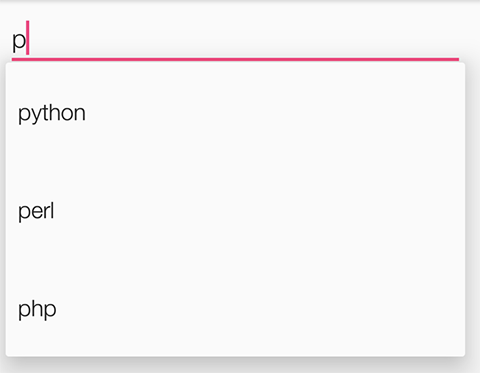
Task: Select the python suggestion
Action: pos(235,112)
